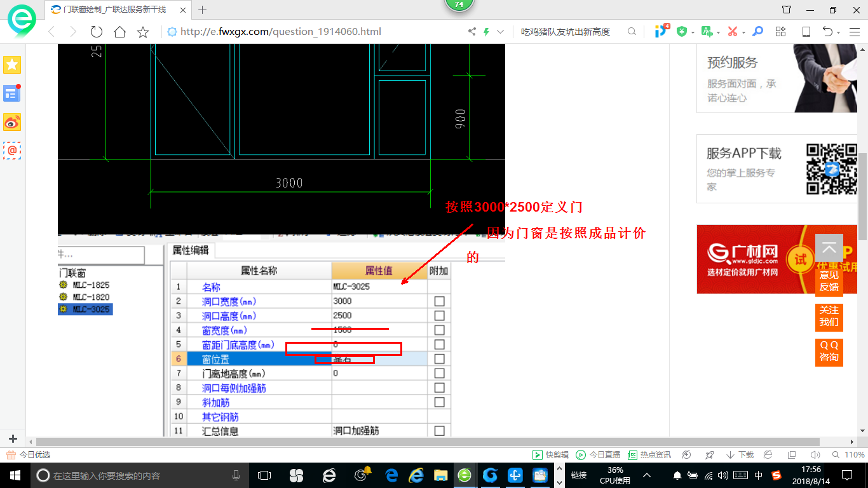This screenshot has height=488, width=868.
Task: Click the browser skin shirt icon
Action: click(787, 10)
